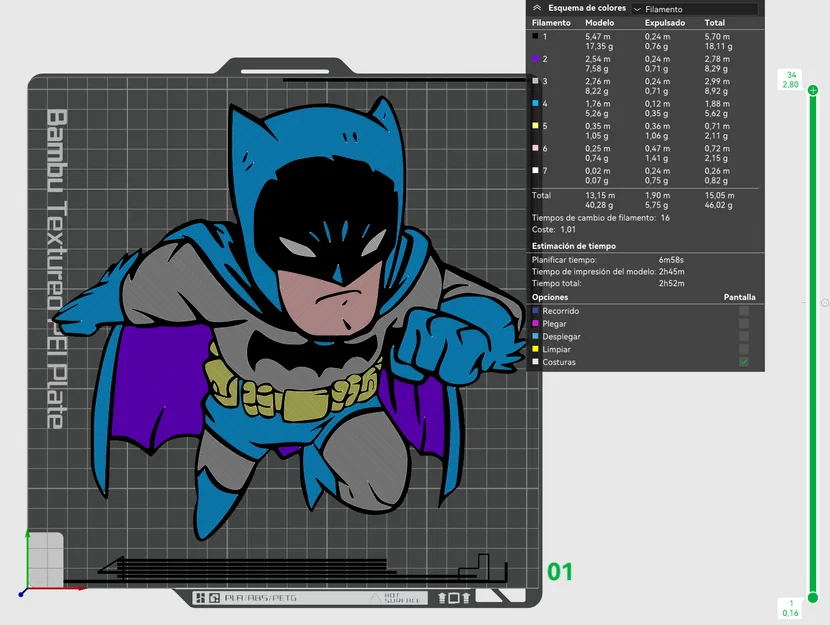Click the black swatch for Filamento 1
This screenshot has height=625, width=830.
[x=536, y=37]
